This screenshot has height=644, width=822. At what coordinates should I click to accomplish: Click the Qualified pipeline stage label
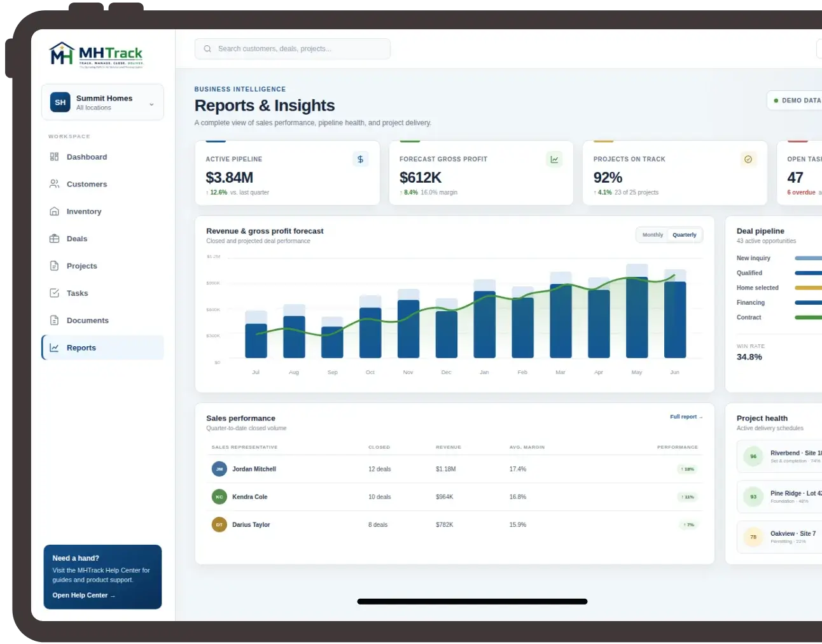(x=749, y=273)
